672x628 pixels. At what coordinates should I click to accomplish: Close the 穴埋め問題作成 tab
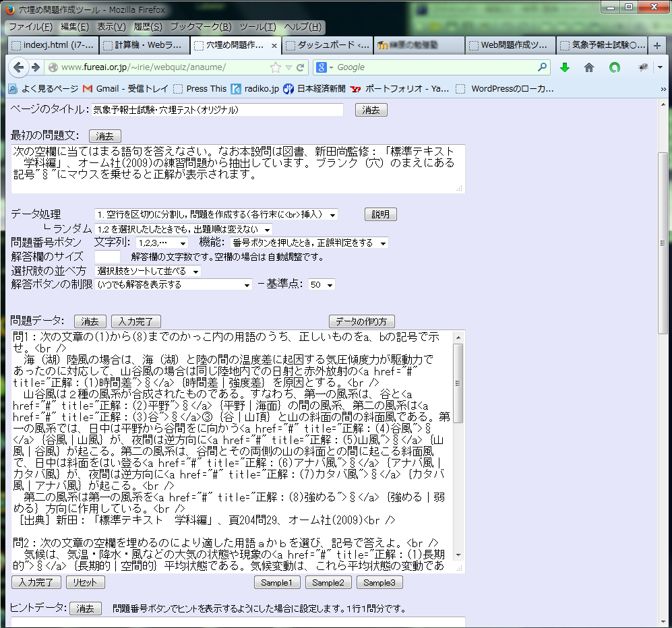coord(274,45)
